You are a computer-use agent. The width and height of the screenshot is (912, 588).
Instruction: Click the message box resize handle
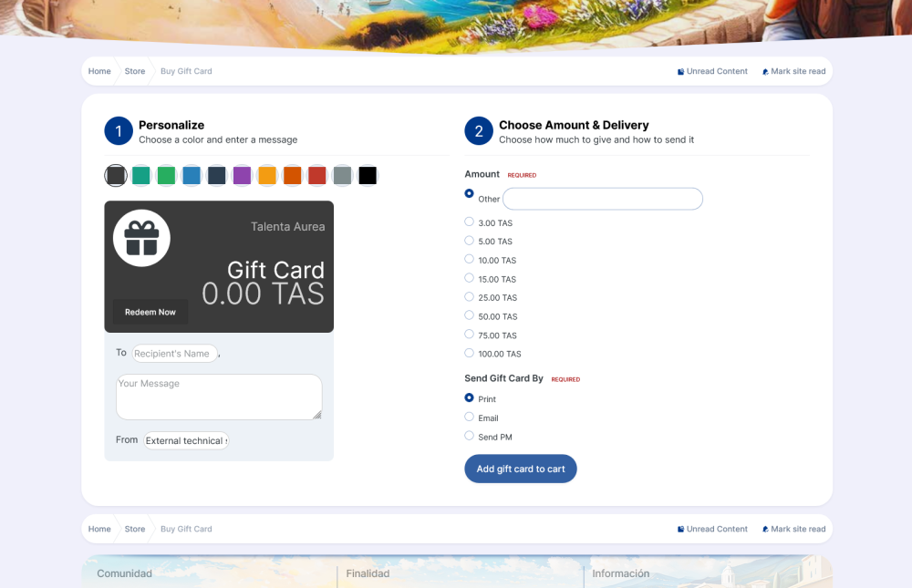click(317, 415)
